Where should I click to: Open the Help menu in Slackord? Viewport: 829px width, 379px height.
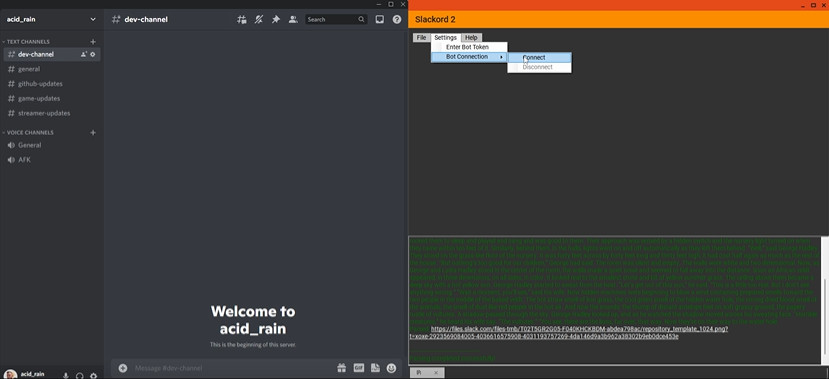tap(471, 38)
